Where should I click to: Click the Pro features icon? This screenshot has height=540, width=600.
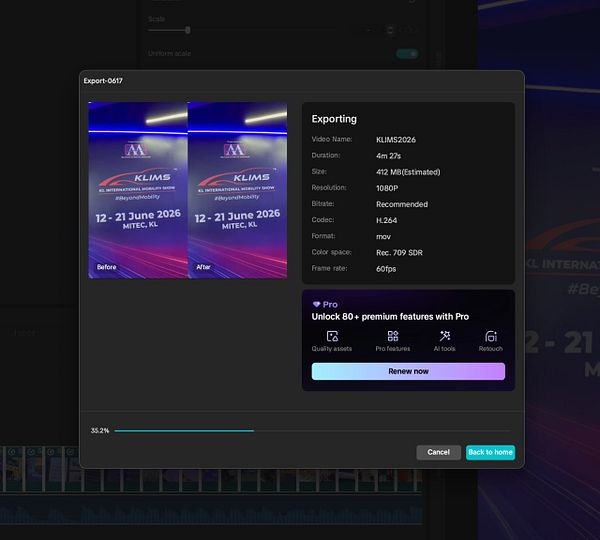click(393, 336)
